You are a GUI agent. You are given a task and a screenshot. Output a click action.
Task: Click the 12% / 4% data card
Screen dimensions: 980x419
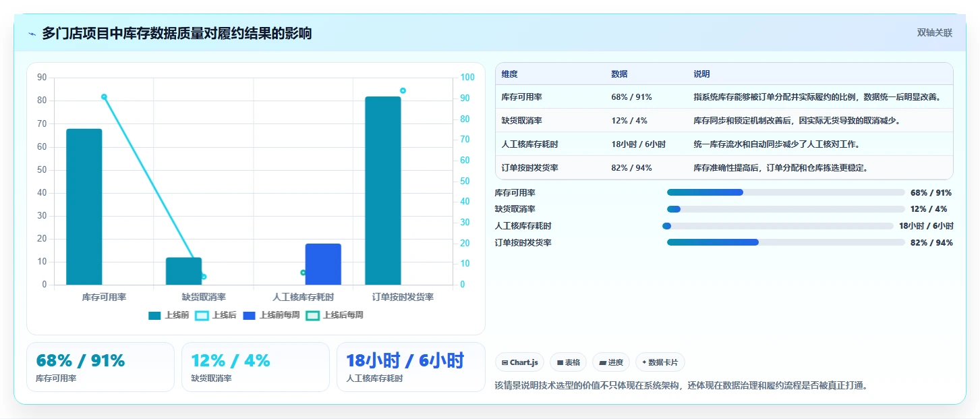256,367
